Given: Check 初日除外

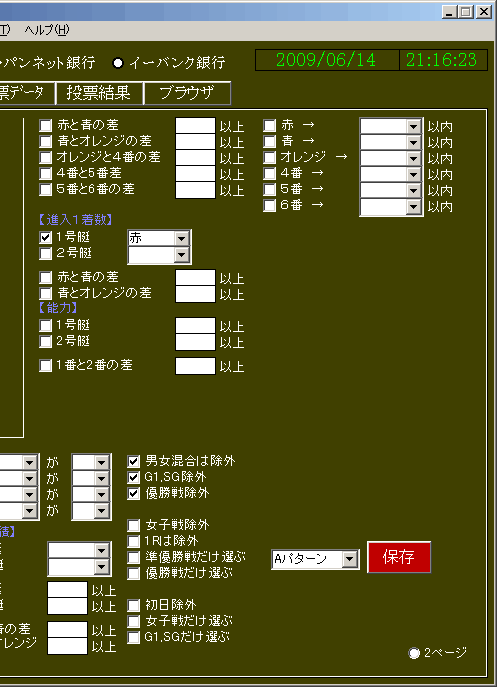Looking at the screenshot, I should pyautogui.click(x=134, y=606).
